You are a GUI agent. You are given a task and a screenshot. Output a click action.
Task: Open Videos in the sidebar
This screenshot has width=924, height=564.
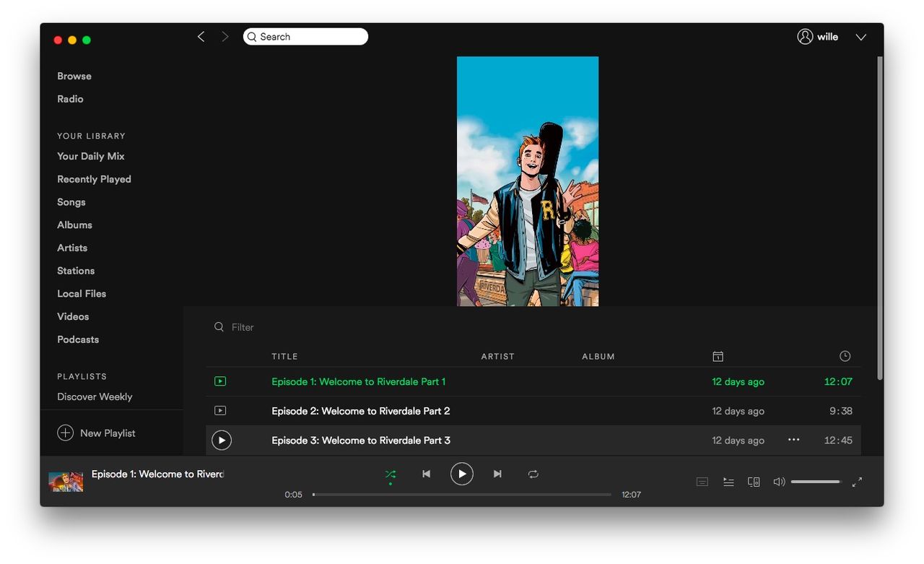(73, 316)
